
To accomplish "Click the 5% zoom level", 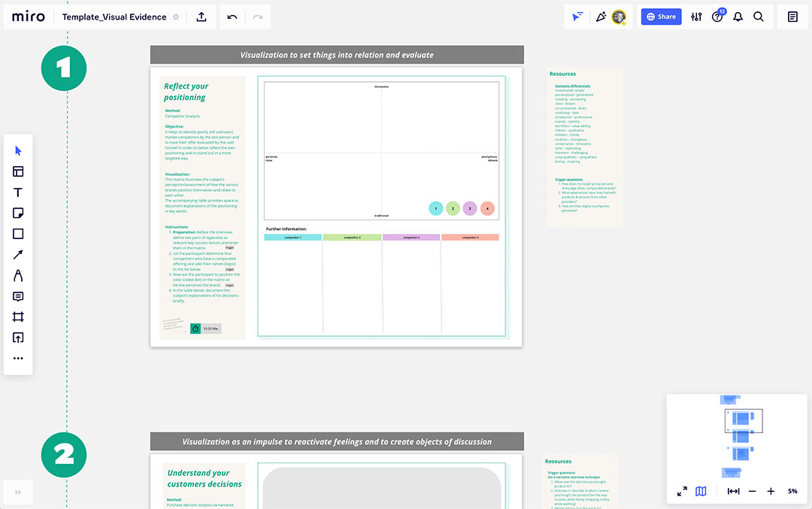I will pos(792,492).
